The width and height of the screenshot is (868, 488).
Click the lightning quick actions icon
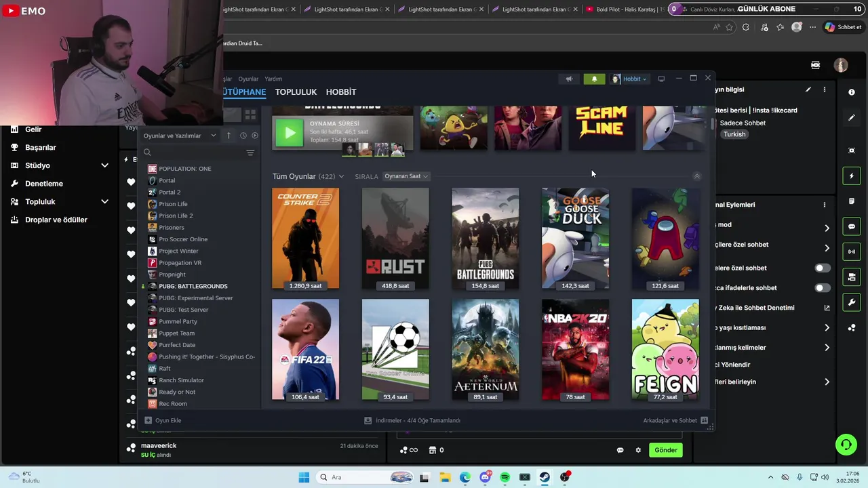[852, 176]
